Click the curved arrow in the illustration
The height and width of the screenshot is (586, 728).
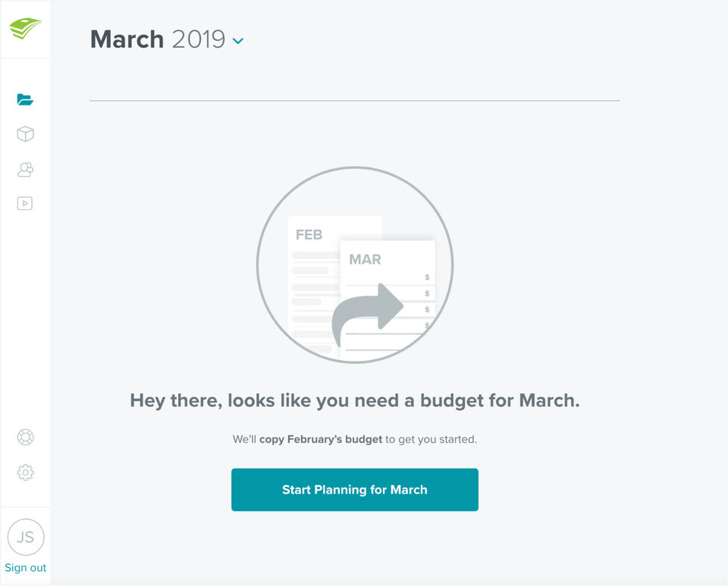(x=366, y=311)
